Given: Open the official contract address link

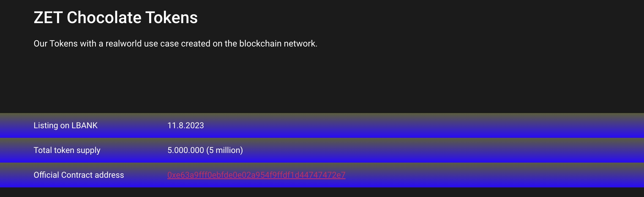Looking at the screenshot, I should [256, 175].
